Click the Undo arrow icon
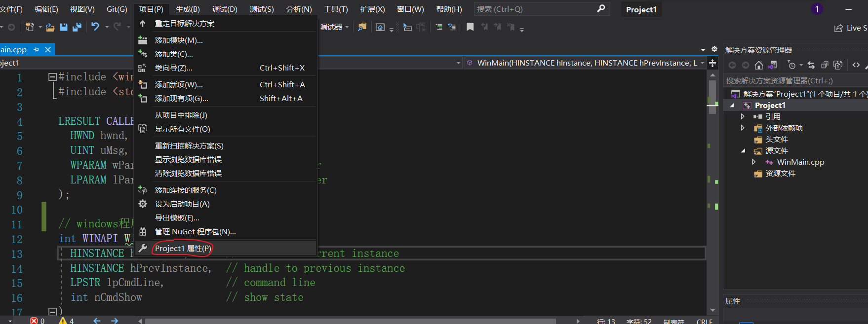This screenshot has width=868, height=324. [x=95, y=27]
